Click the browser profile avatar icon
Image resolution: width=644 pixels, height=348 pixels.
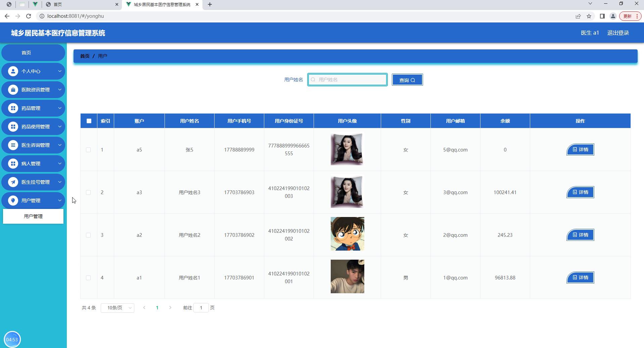click(613, 16)
